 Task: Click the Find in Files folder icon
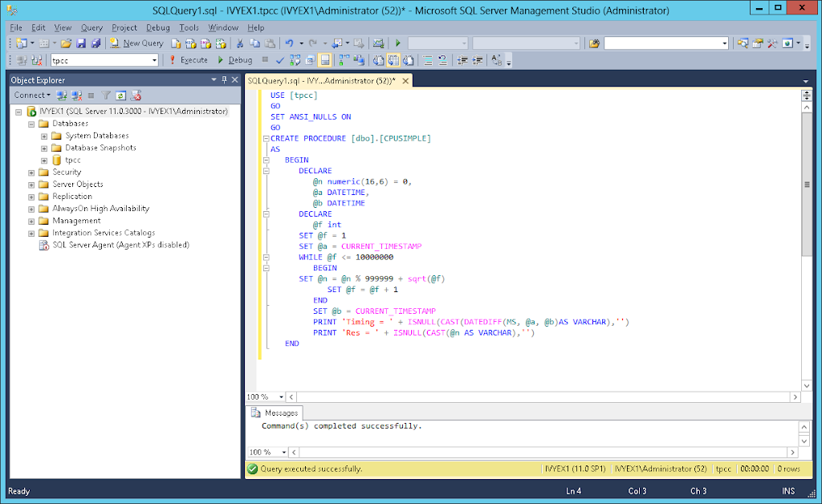point(594,43)
